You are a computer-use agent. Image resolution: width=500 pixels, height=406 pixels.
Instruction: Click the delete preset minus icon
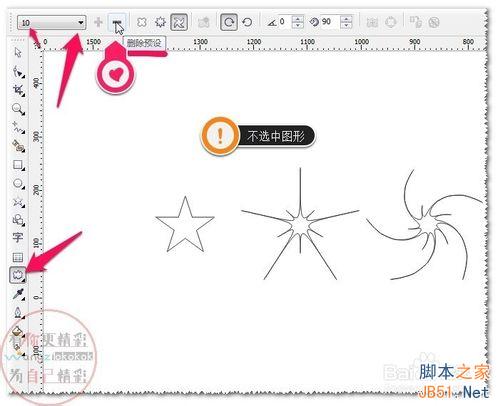click(117, 22)
